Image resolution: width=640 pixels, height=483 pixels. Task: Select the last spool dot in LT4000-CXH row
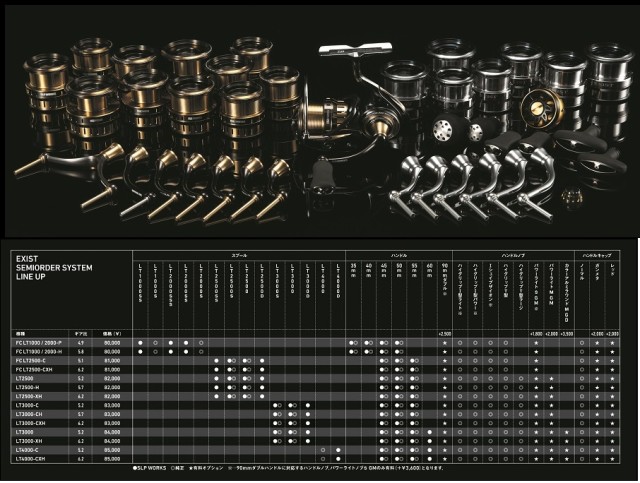[x=339, y=460]
